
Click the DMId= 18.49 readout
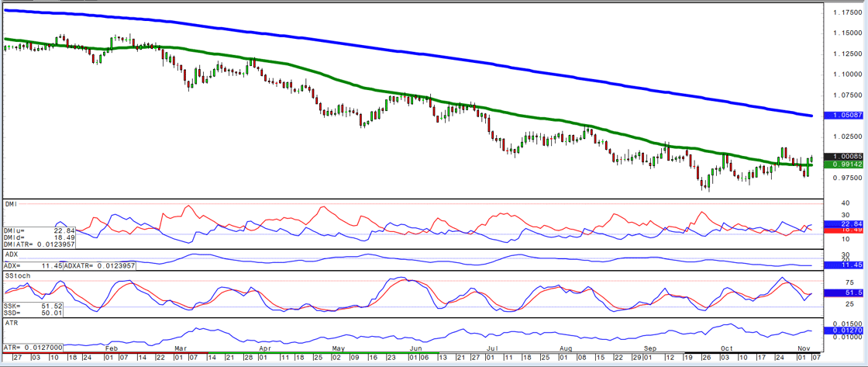tap(38, 237)
